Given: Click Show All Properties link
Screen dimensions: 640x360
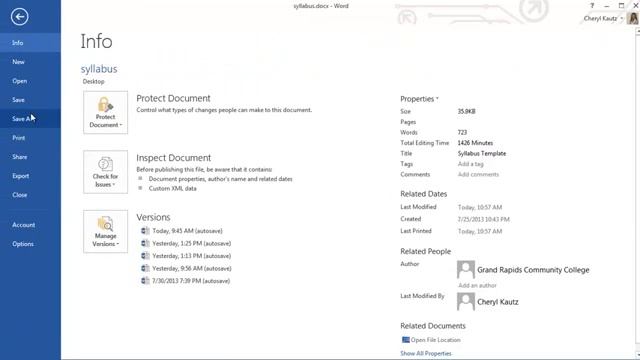Looking at the screenshot, I should 426,353.
